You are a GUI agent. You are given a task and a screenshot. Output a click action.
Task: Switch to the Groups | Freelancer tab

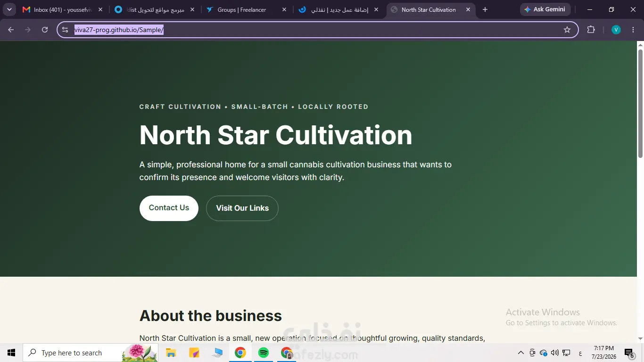247,9
